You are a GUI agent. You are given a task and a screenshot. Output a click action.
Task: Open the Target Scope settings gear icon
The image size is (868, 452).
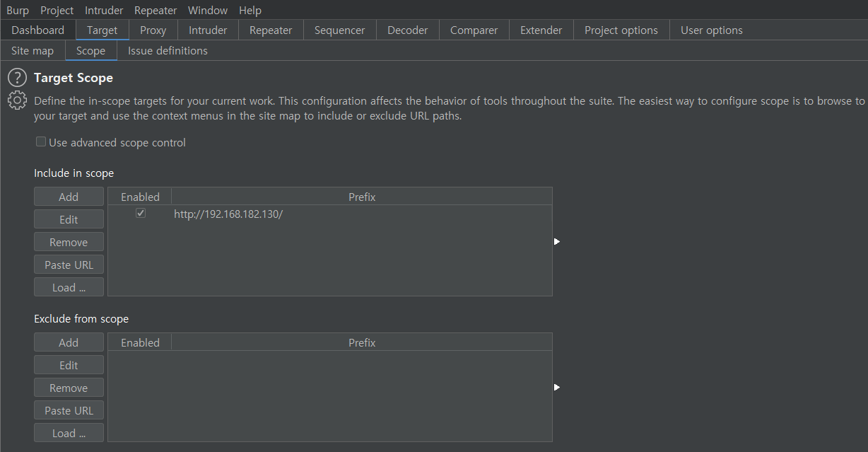[17, 100]
